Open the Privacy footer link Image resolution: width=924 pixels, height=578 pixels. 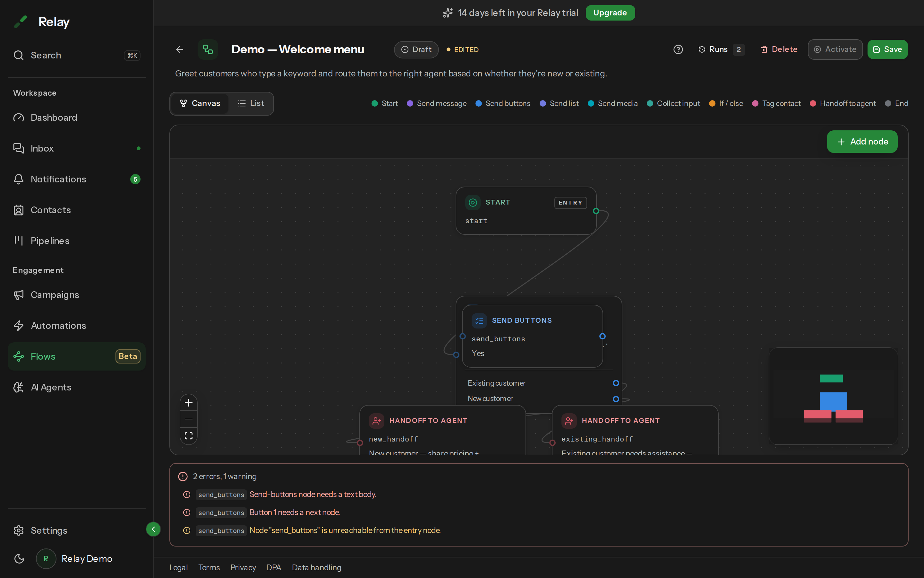pos(243,567)
